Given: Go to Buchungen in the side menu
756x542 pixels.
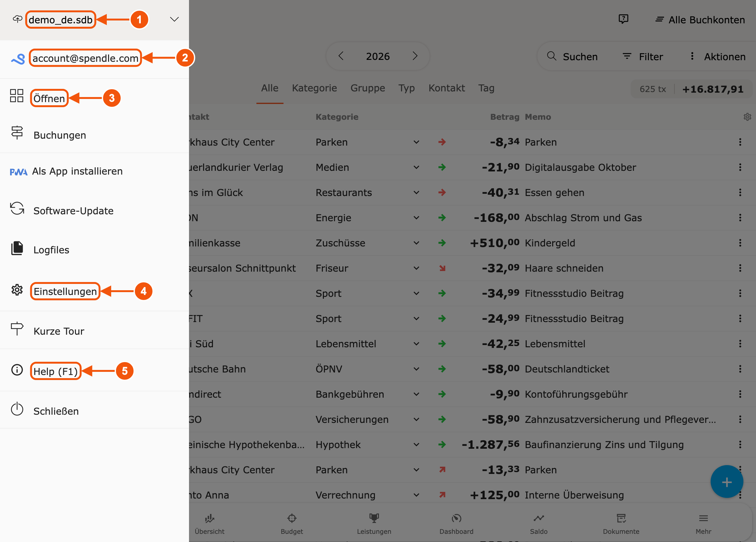Looking at the screenshot, I should [x=60, y=135].
